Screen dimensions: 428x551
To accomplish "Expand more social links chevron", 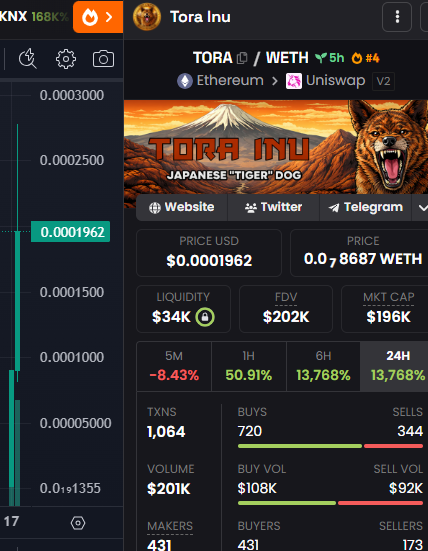I will point(421,208).
